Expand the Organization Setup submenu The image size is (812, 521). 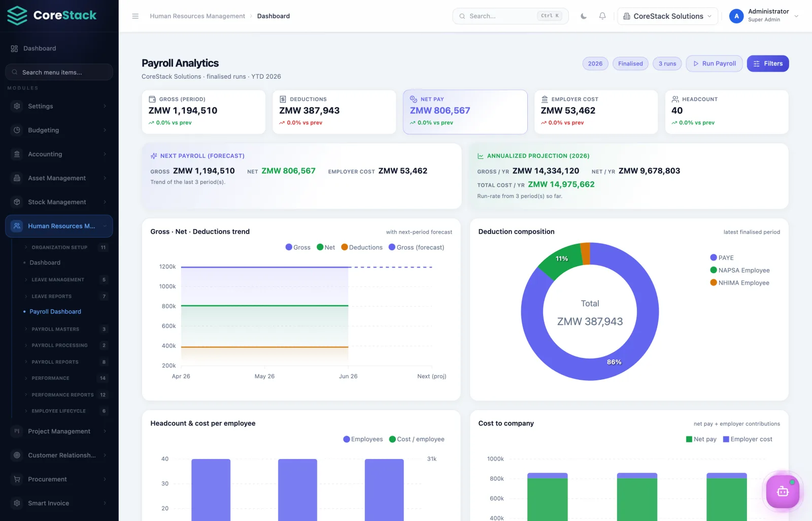pyautogui.click(x=65, y=247)
